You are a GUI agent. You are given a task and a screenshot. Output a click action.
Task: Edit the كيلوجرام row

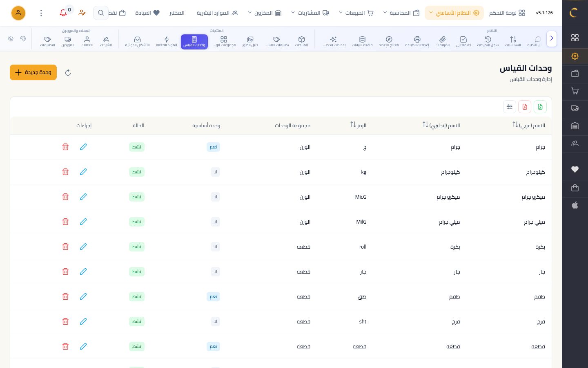tap(83, 172)
